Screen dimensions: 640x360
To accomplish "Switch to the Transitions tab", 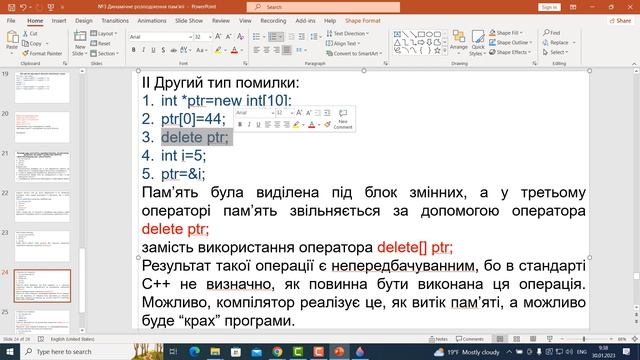I will pyautogui.click(x=115, y=20).
